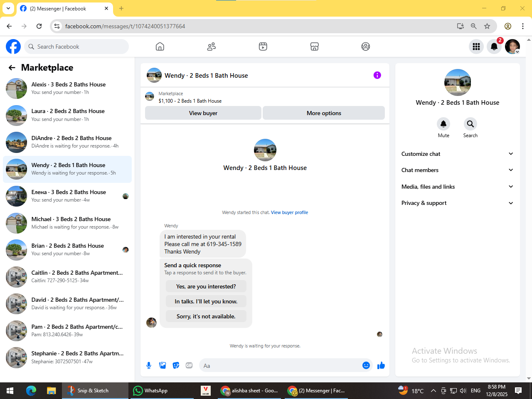Open the View buyer profile link

(x=290, y=212)
